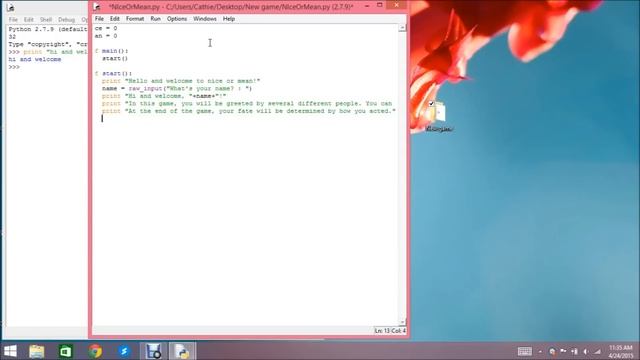This screenshot has height=360, width=640.
Task: Launch Google Chrome from the taskbar
Action: tap(95, 351)
